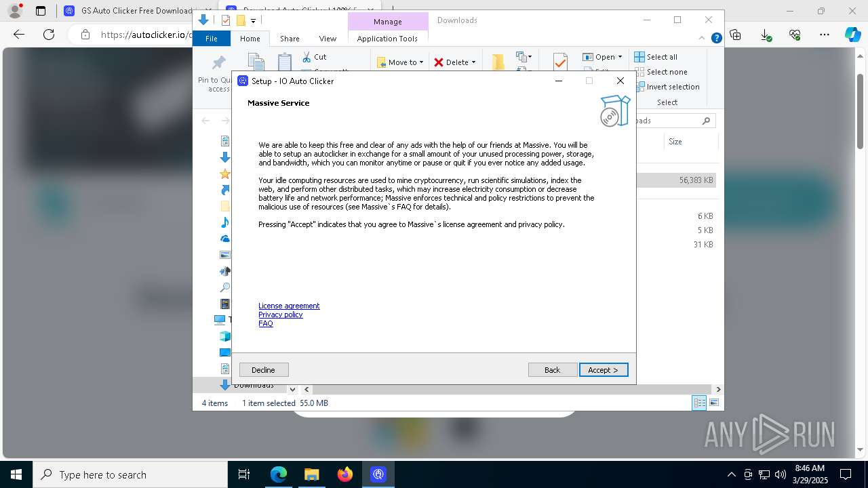This screenshot has width=868, height=488.
Task: Refresh the Edge browser page
Action: (x=49, y=35)
